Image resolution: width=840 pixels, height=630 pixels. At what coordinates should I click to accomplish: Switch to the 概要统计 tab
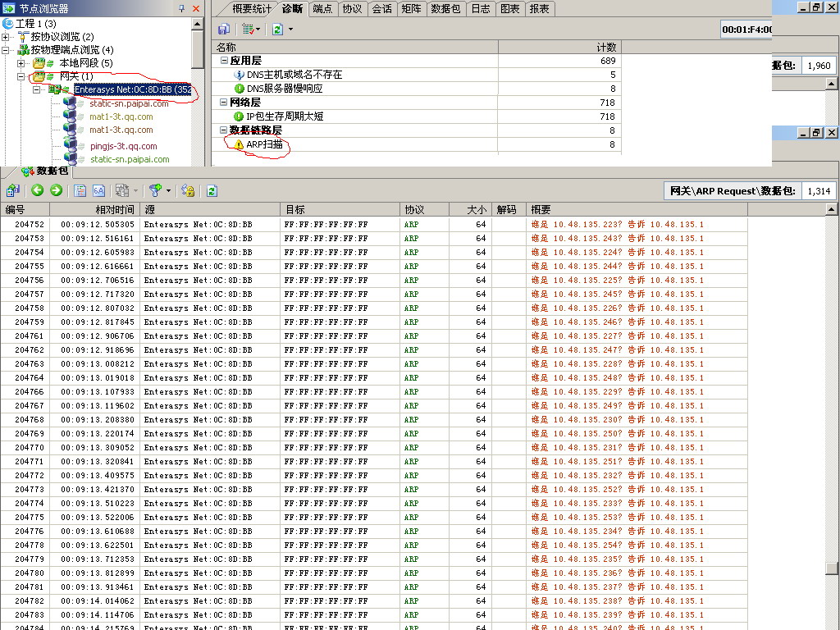251,9
